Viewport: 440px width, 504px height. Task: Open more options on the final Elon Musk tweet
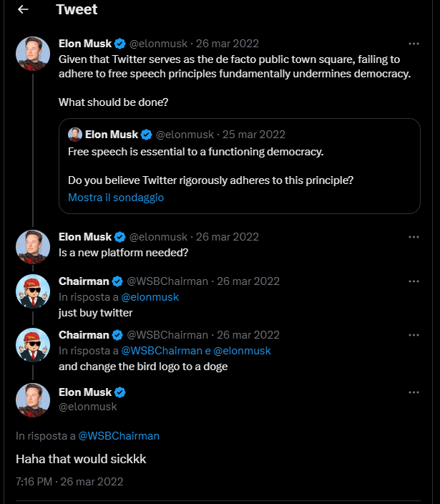[414, 392]
